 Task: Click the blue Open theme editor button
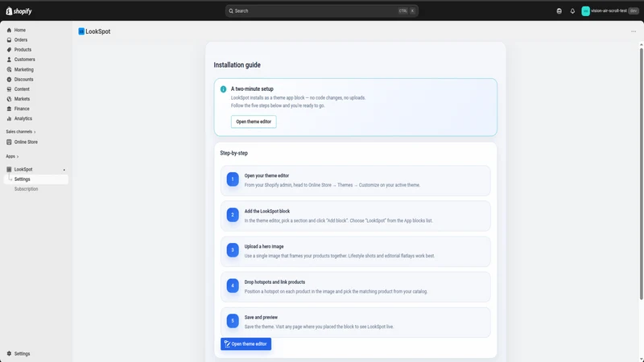tap(246, 344)
